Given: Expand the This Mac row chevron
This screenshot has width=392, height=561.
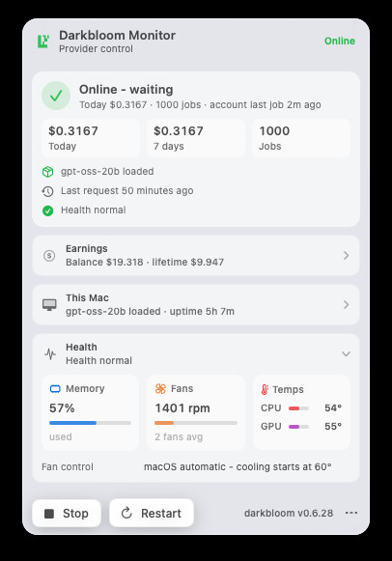Looking at the screenshot, I should [346, 304].
